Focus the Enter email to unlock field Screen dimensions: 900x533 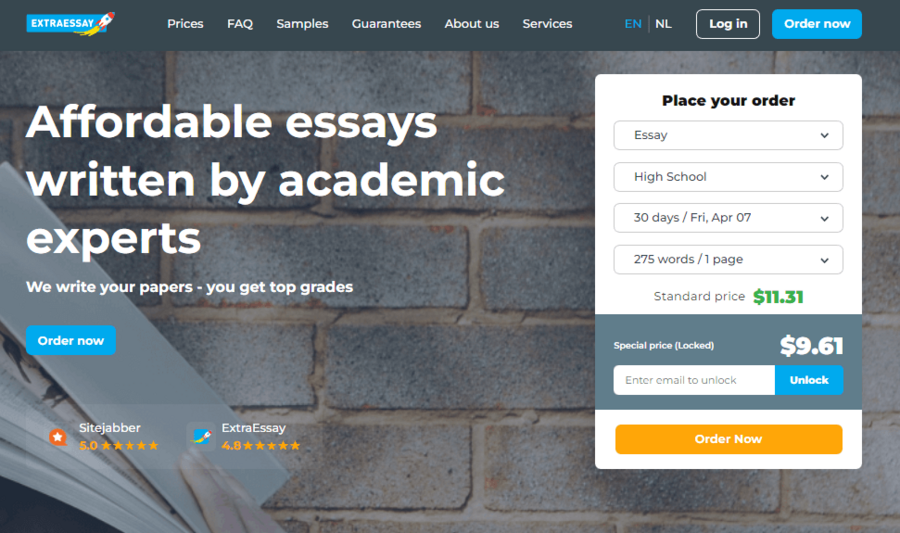pyautogui.click(x=694, y=380)
